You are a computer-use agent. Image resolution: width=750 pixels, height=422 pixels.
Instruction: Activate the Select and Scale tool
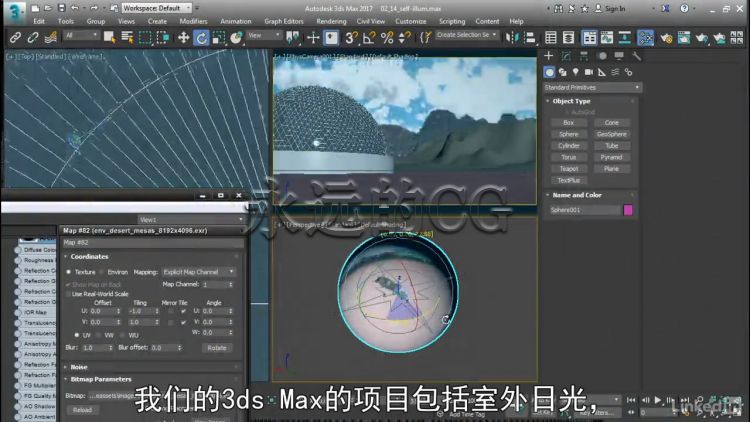coord(219,37)
